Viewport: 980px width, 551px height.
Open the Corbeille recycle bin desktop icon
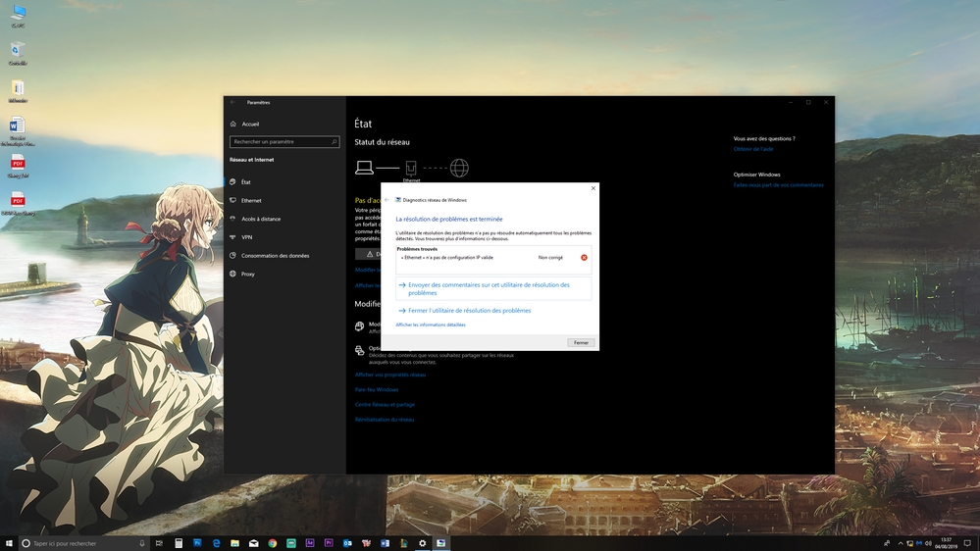pos(18,51)
